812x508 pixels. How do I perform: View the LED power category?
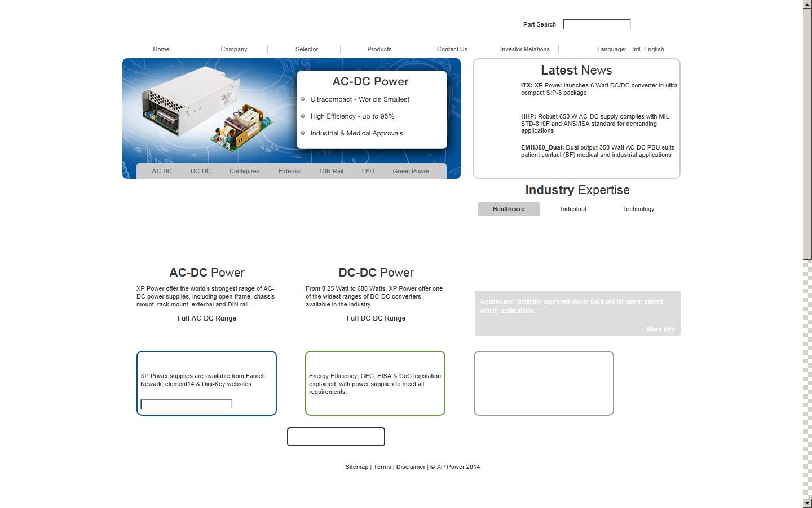click(x=368, y=171)
